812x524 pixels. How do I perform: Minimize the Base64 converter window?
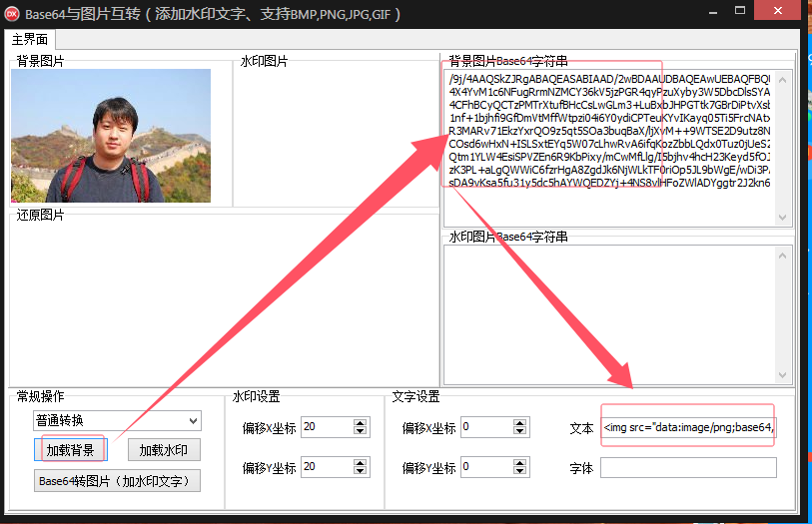coord(713,12)
